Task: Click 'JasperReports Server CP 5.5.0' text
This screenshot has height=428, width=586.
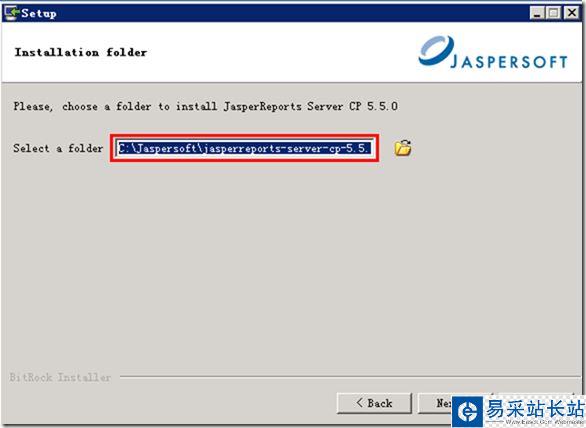Action: point(311,107)
